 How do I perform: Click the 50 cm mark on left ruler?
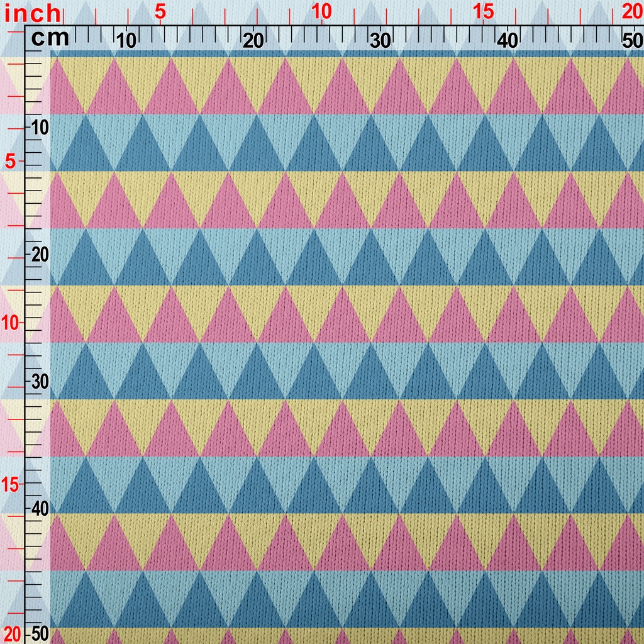[x=40, y=633]
